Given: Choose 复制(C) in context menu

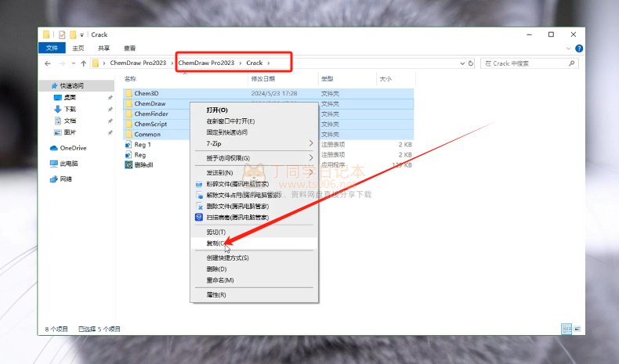Looking at the screenshot, I should coord(254,243).
